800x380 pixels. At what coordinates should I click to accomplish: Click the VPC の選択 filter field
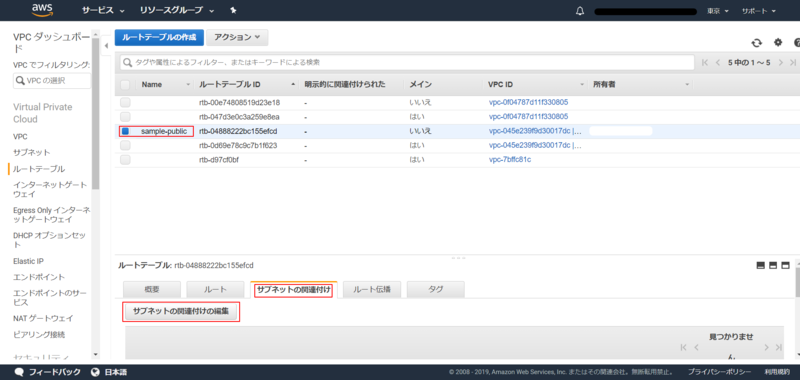click(52, 81)
